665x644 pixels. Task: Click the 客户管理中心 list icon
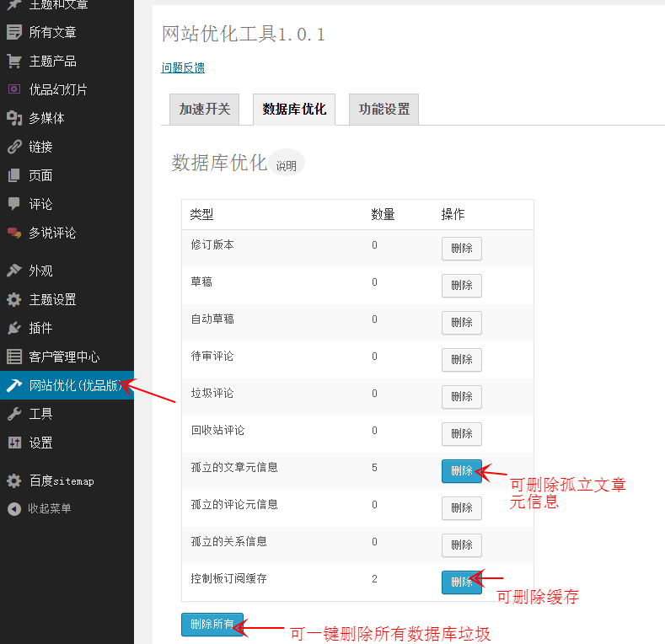pos(14,357)
